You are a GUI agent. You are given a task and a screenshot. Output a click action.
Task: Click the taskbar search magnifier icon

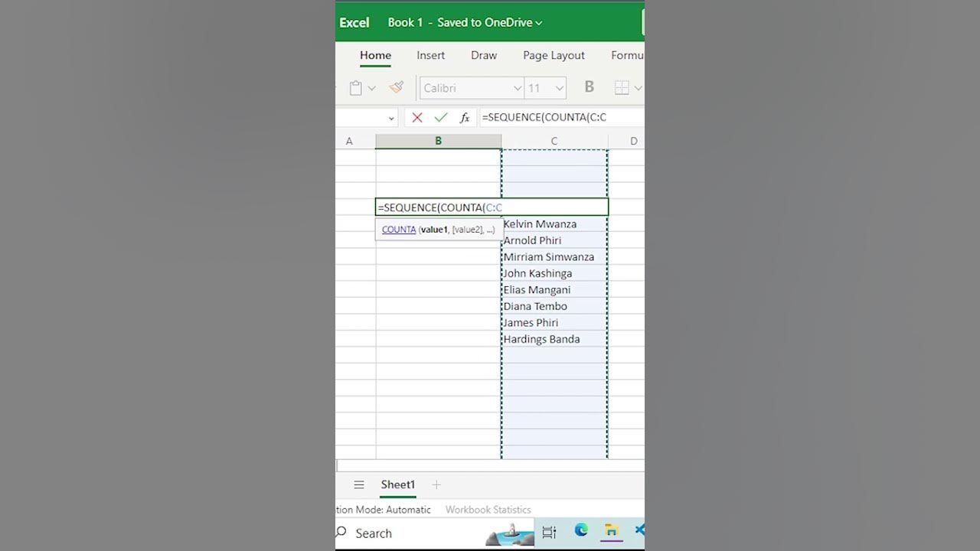coord(341,533)
